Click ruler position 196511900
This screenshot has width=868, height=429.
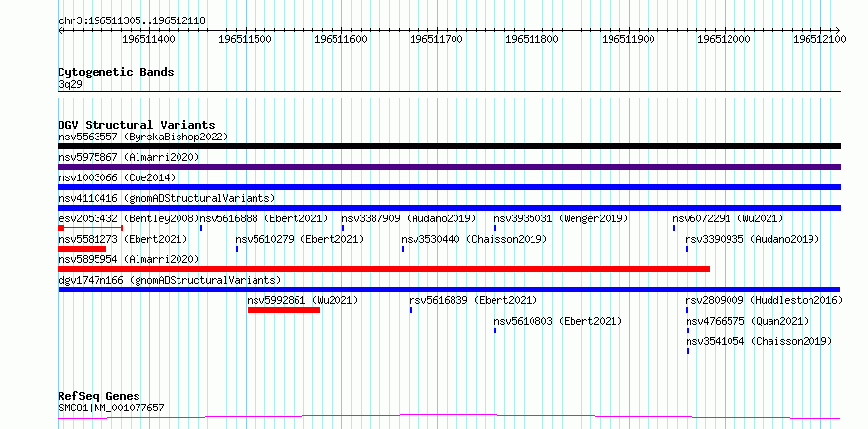tap(628, 39)
